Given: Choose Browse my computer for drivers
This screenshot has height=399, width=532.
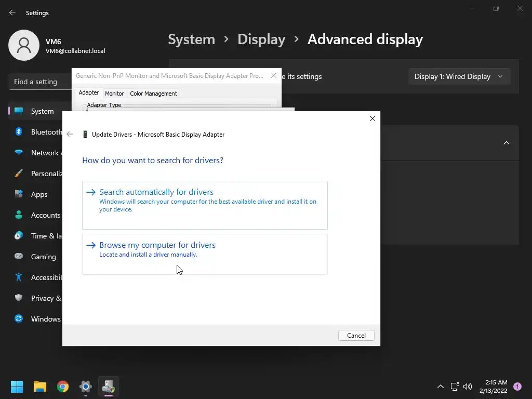Looking at the screenshot, I should [x=205, y=254].
